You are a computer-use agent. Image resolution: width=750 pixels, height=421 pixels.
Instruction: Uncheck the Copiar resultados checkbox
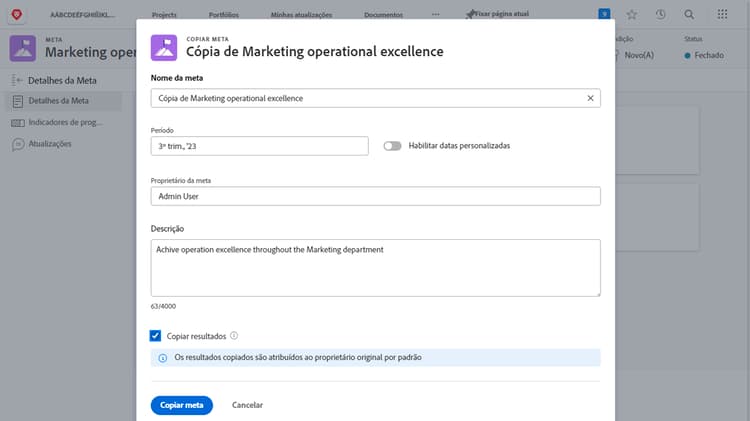155,336
